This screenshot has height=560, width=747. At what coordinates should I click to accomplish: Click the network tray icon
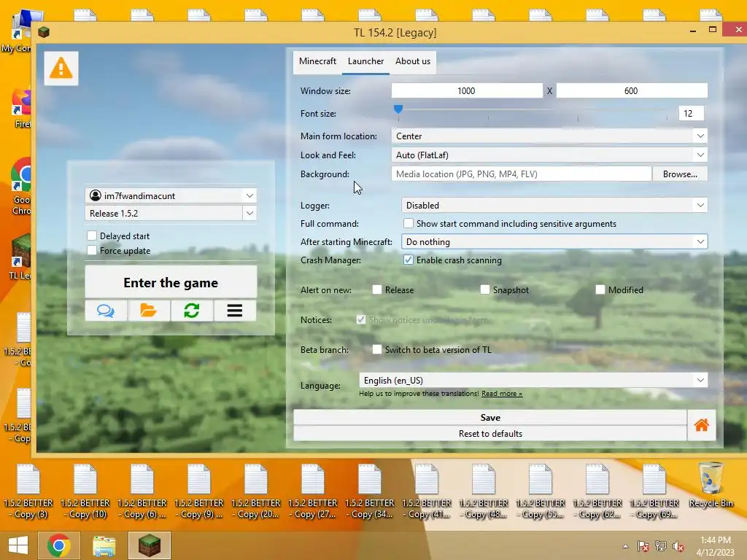[661, 546]
